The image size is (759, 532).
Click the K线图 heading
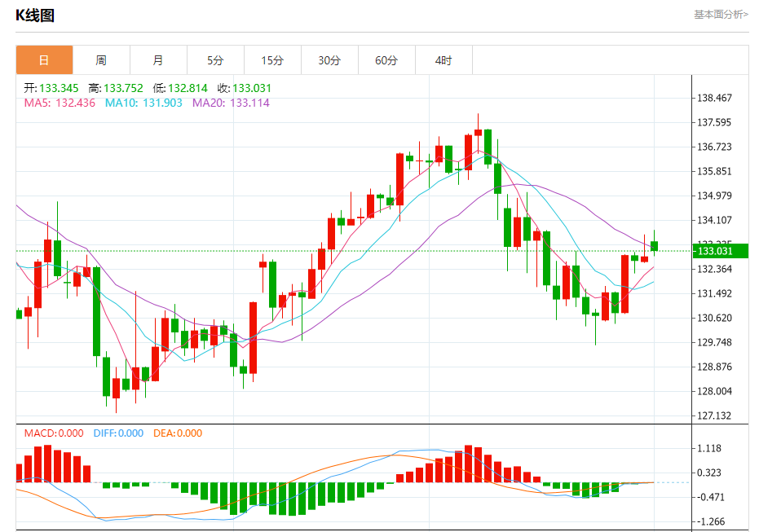point(35,15)
